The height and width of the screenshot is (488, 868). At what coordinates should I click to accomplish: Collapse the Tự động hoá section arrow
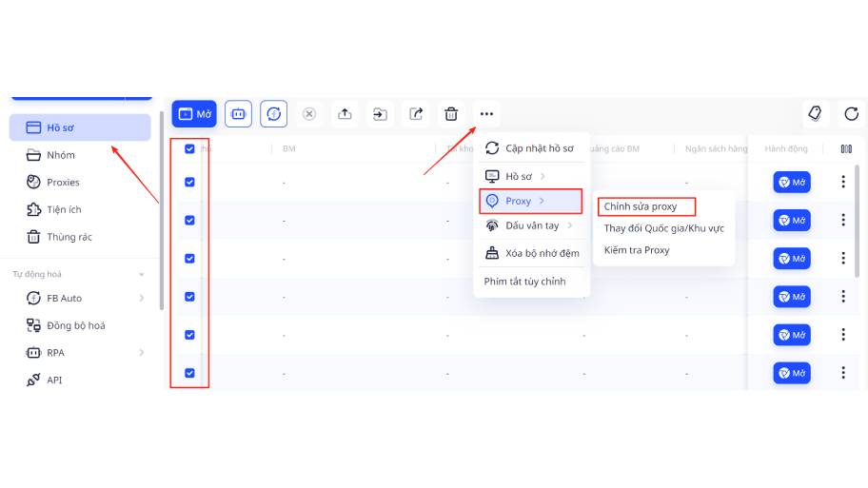[142, 274]
